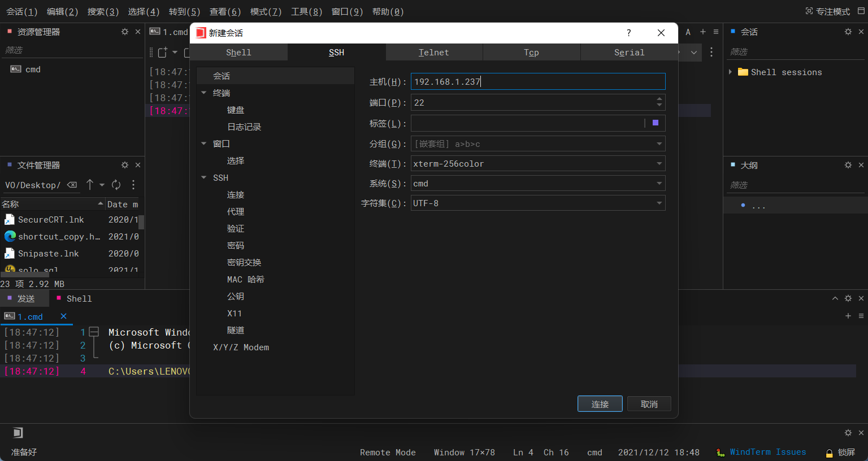
Task: Select SecureCRT.lnk in file list
Action: [51, 219]
